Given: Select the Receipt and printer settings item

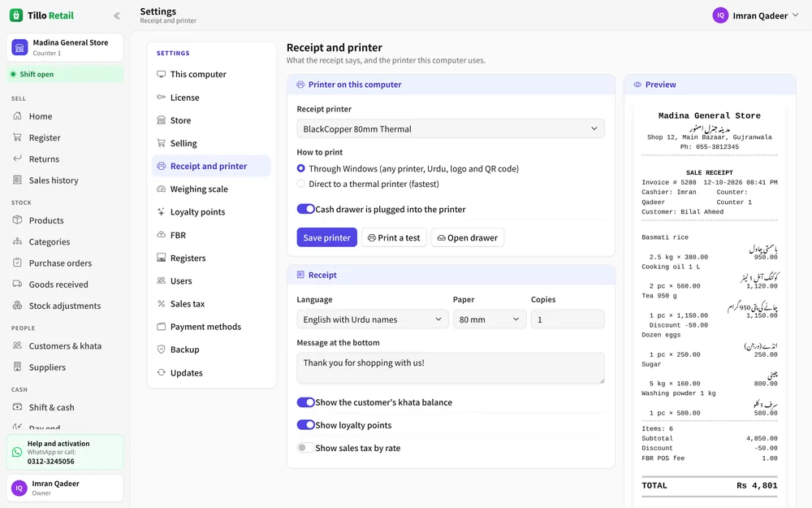Looking at the screenshot, I should click(211, 166).
